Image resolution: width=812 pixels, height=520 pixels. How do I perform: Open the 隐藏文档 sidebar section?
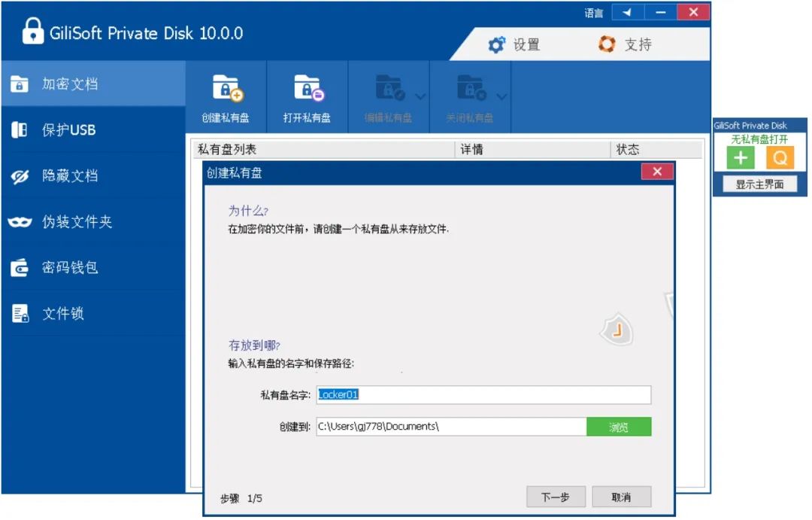(x=93, y=176)
